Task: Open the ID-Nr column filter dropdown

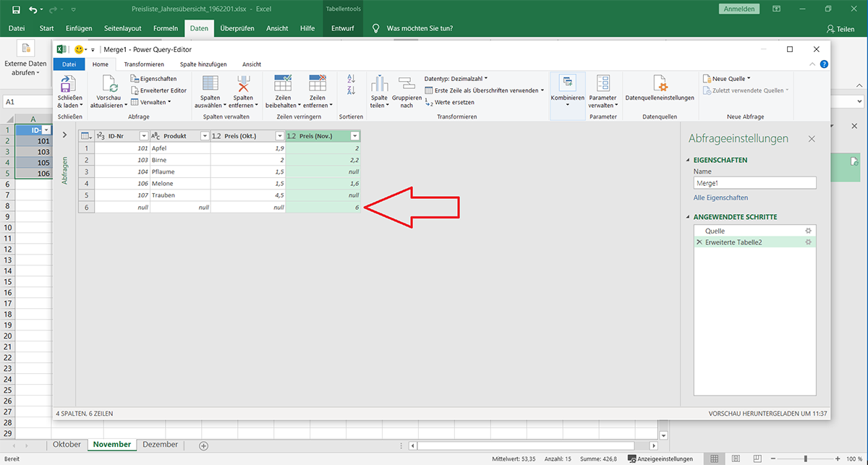Action: [143, 136]
